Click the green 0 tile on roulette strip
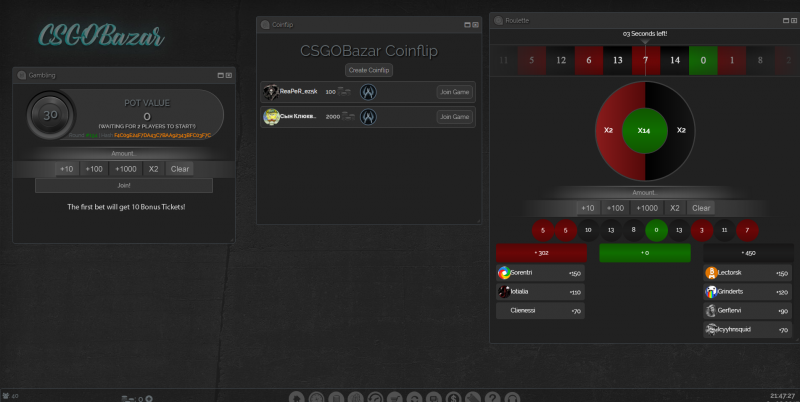 click(703, 61)
